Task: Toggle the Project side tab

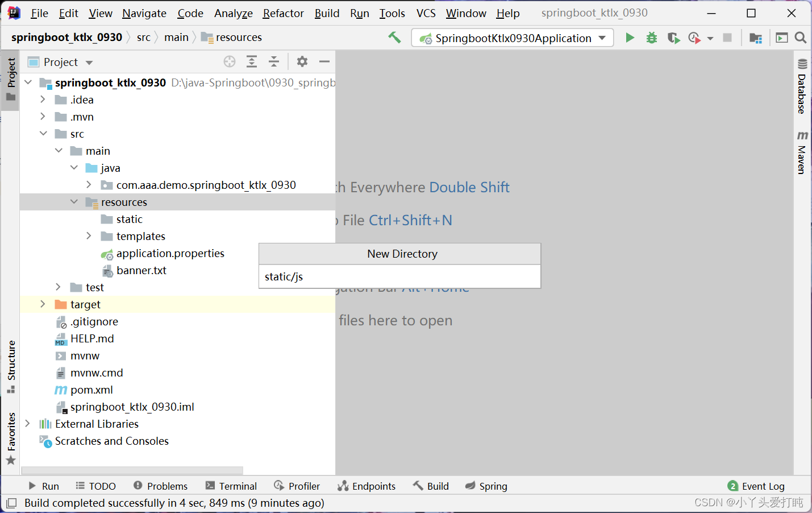Action: (x=11, y=79)
